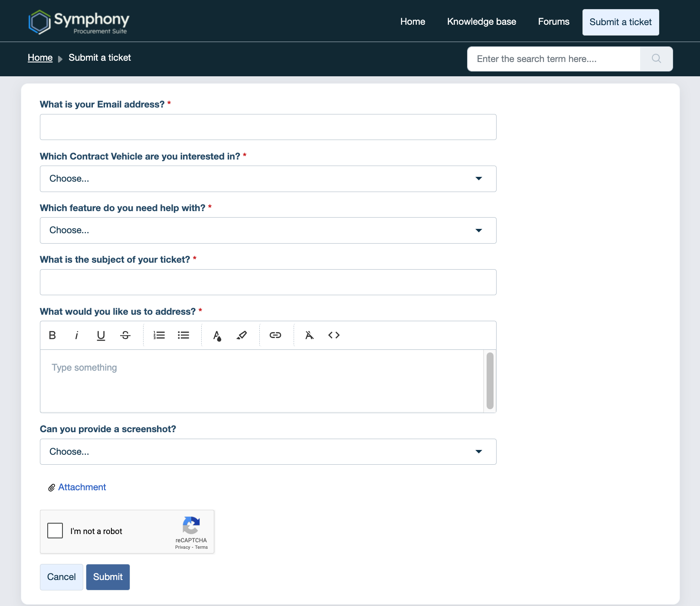
Task: Apply italic formatting
Action: (x=76, y=335)
